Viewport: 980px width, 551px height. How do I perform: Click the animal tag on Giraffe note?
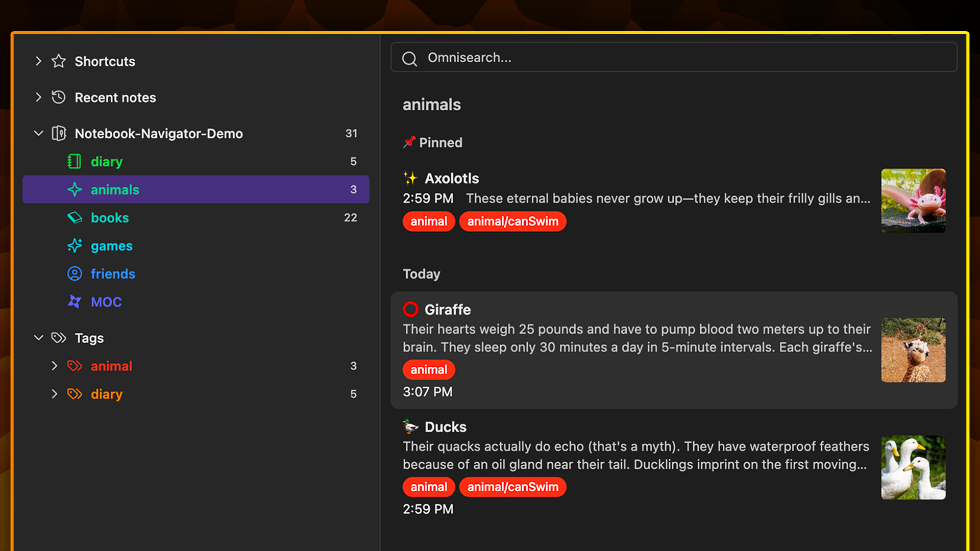coord(428,370)
